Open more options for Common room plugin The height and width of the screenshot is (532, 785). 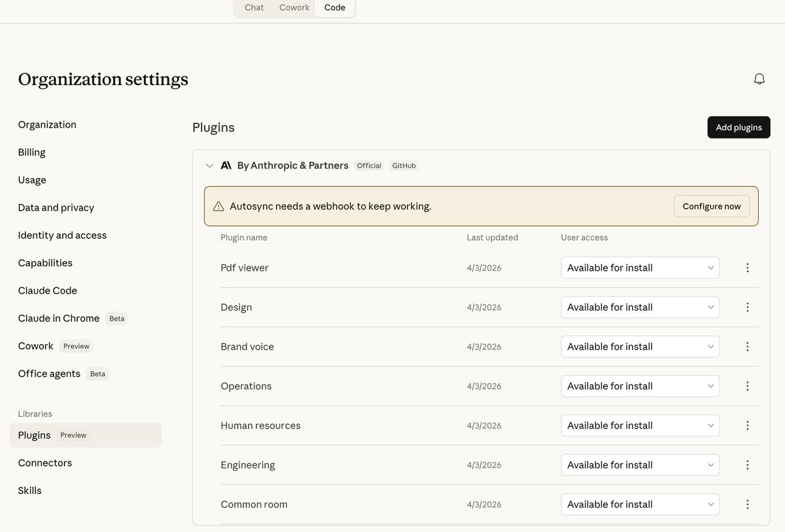click(747, 505)
